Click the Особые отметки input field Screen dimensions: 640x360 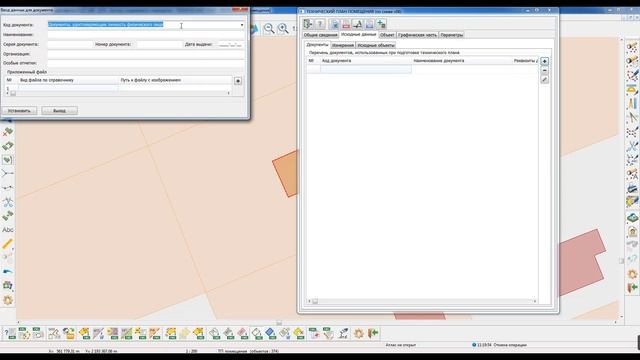pos(146,63)
